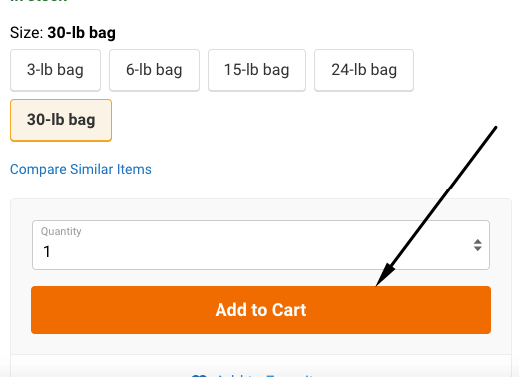Click empty gray area below Add to Cart

tap(261, 344)
